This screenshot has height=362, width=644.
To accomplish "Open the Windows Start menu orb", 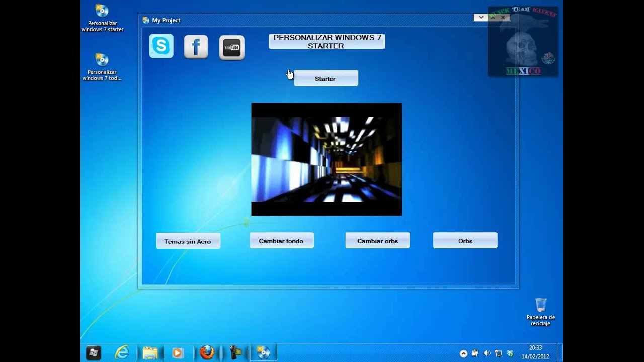I will tap(93, 352).
